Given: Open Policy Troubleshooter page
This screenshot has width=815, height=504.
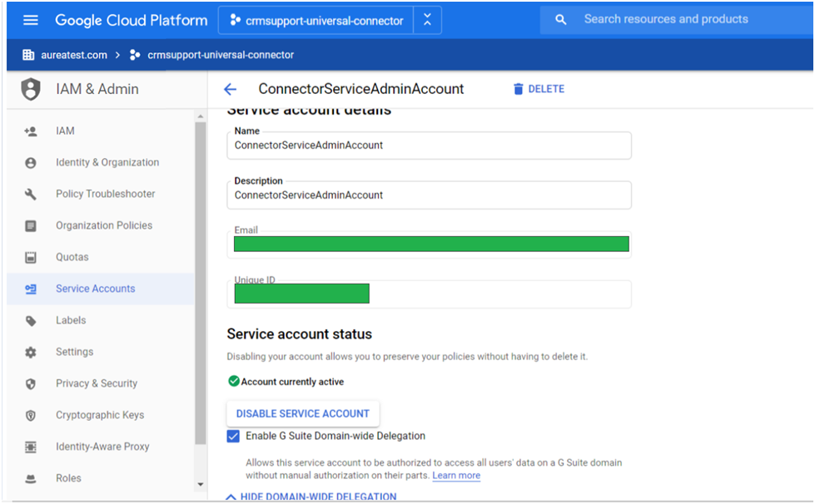Looking at the screenshot, I should [x=106, y=194].
